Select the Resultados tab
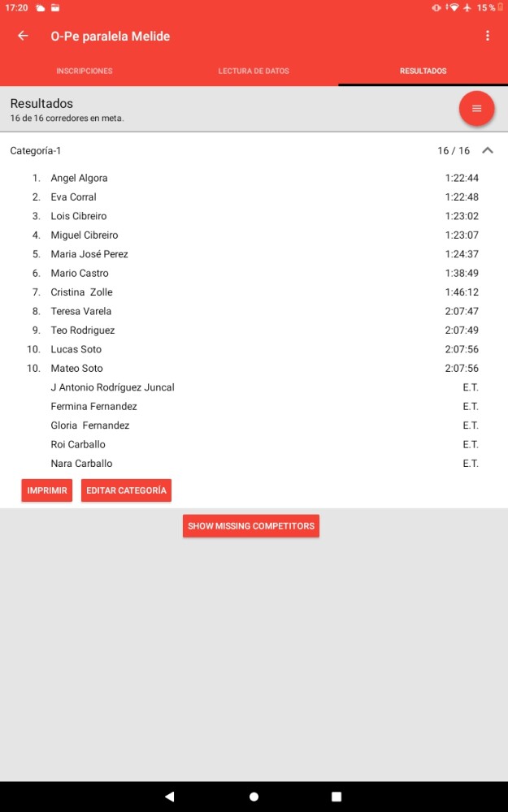This screenshot has height=812, width=508. click(423, 71)
